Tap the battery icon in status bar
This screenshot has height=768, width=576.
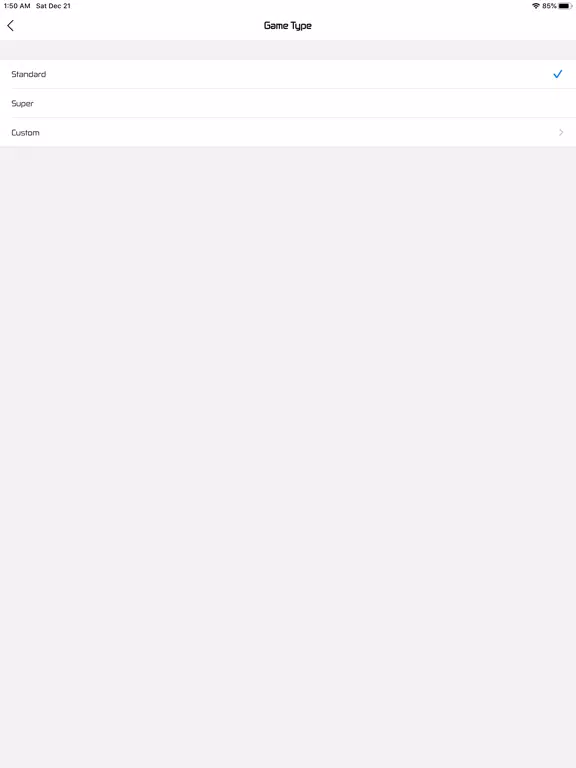point(565,6)
